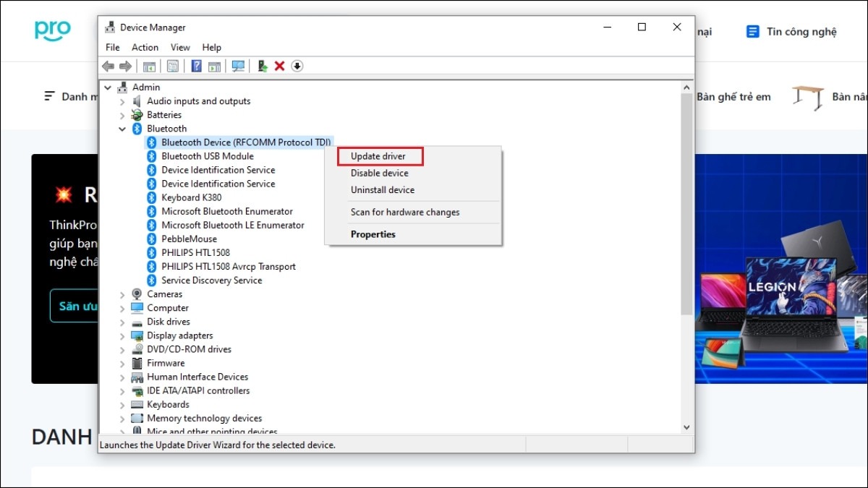Expand the Disk drives category
Screen dimensions: 868x488
click(122, 322)
